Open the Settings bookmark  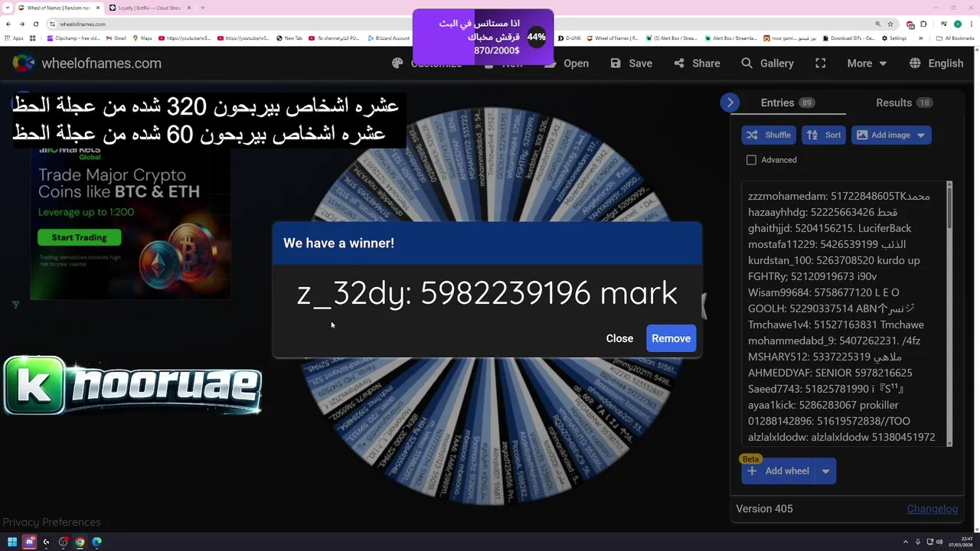pyautogui.click(x=894, y=38)
